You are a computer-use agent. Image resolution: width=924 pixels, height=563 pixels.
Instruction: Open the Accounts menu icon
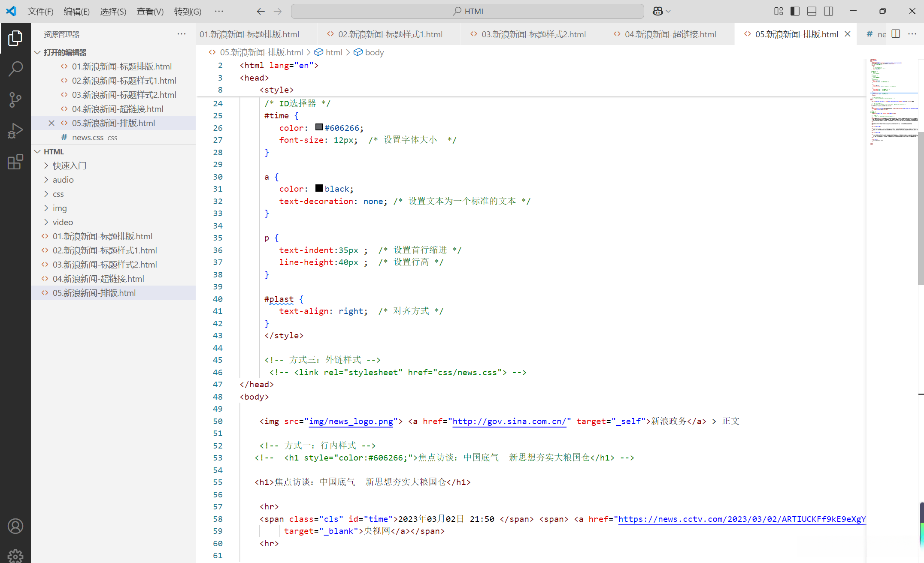(15, 526)
